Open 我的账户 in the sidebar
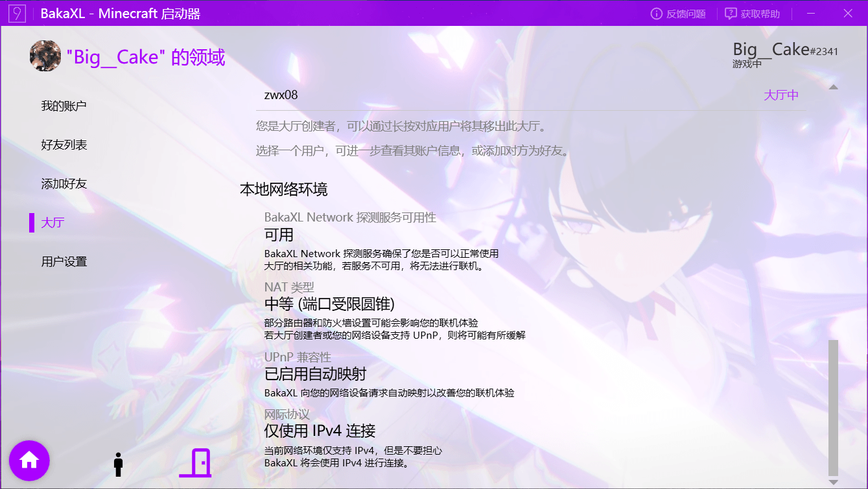The image size is (868, 489). (x=64, y=106)
